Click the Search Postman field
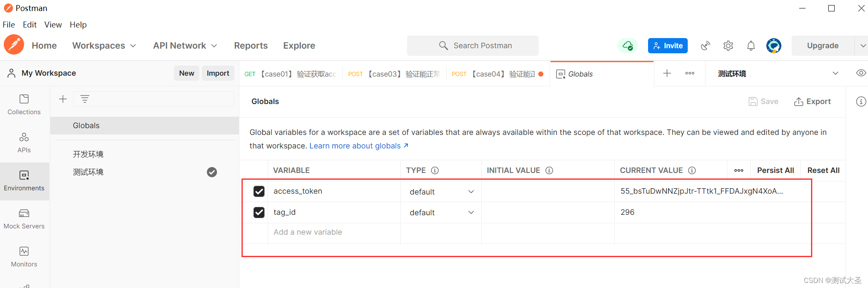The width and height of the screenshot is (868, 288). pyautogui.click(x=473, y=46)
